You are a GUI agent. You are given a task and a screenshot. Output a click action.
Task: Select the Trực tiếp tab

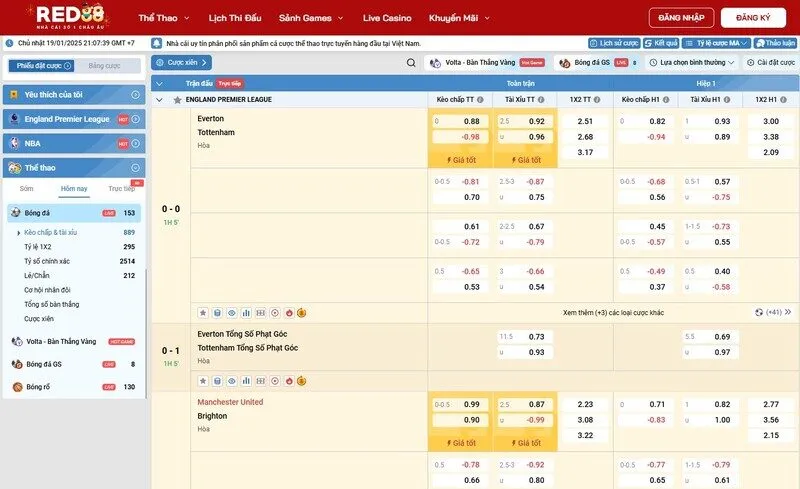(x=121, y=188)
